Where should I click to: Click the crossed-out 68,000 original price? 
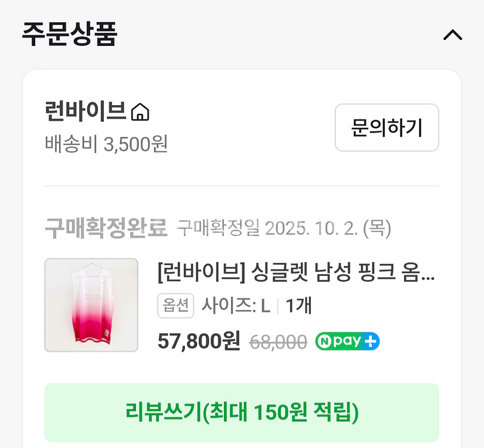click(278, 342)
